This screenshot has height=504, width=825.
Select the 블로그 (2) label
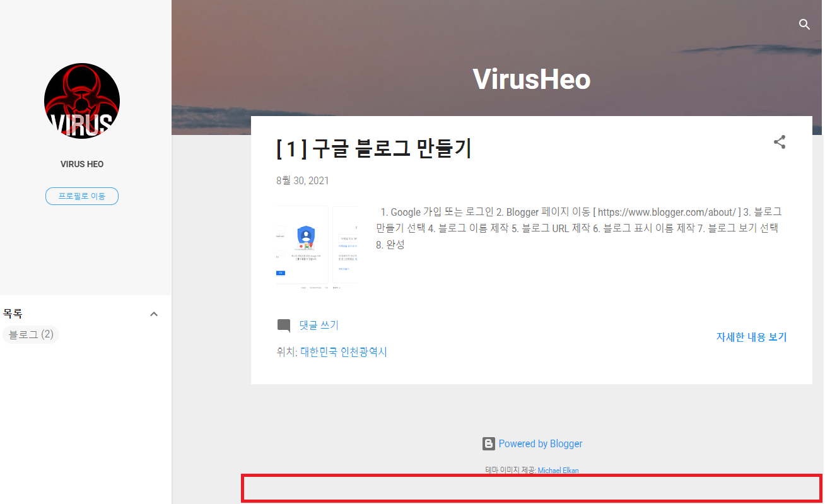point(31,334)
